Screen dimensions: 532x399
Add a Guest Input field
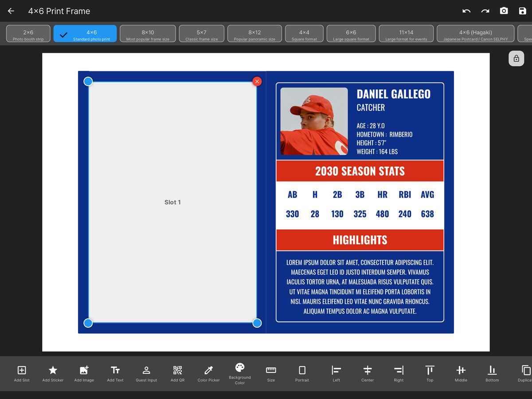[x=146, y=374]
